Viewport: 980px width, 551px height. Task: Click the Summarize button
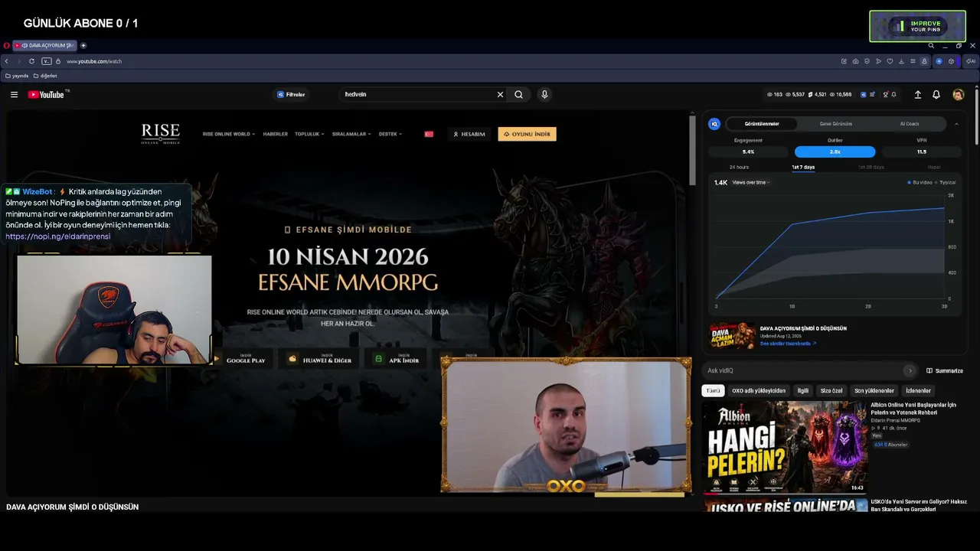(x=945, y=370)
